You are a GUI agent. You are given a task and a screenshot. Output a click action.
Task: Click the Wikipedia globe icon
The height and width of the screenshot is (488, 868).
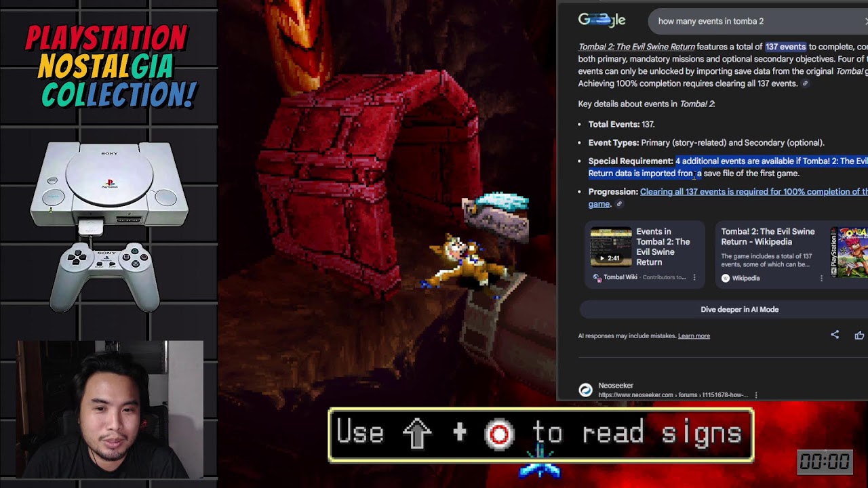click(x=726, y=278)
